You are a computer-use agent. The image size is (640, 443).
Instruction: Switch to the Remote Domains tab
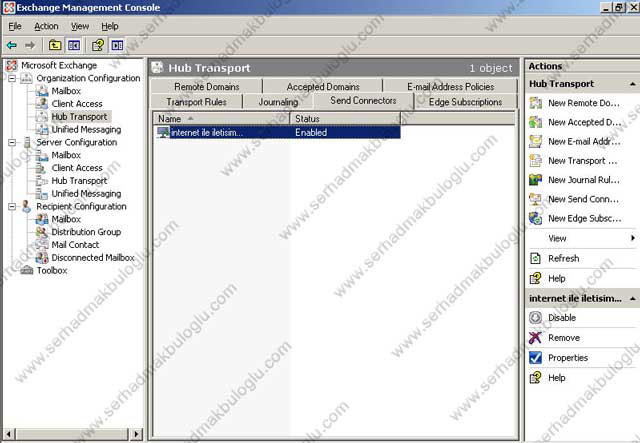pyautogui.click(x=207, y=87)
